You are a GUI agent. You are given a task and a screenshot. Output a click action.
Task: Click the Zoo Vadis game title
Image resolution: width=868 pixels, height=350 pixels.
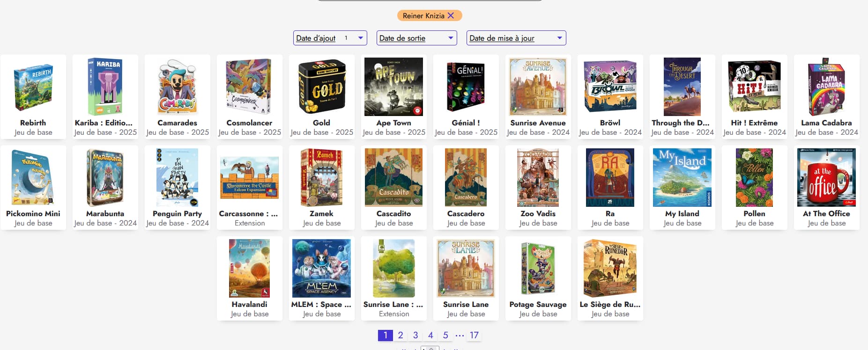point(538,213)
